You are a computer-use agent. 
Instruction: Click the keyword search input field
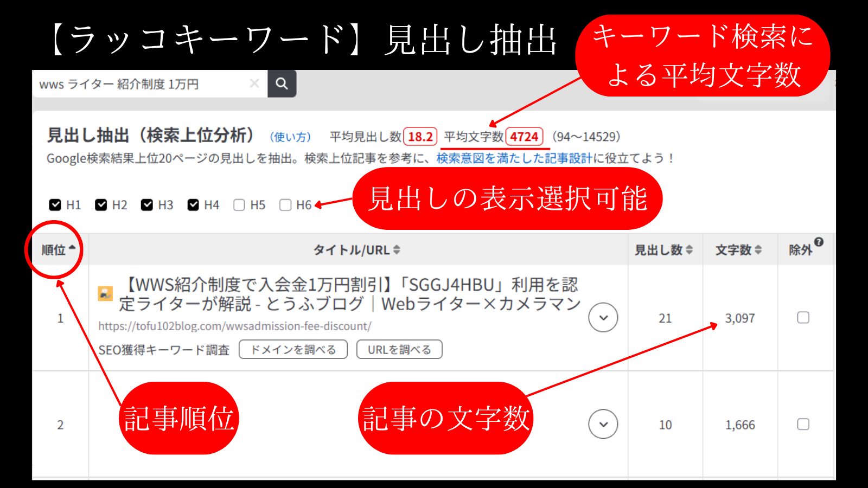click(x=141, y=84)
